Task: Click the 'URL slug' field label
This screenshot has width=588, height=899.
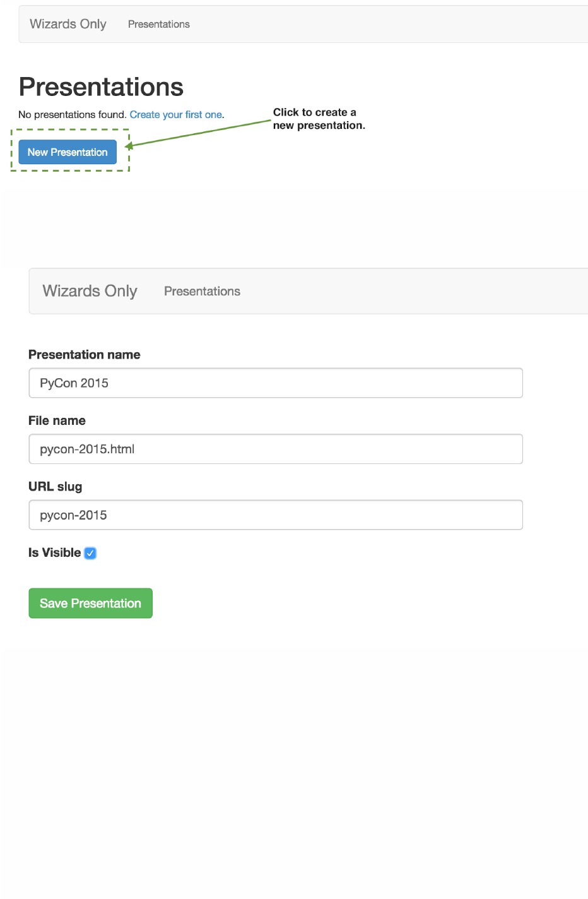Action: [56, 487]
